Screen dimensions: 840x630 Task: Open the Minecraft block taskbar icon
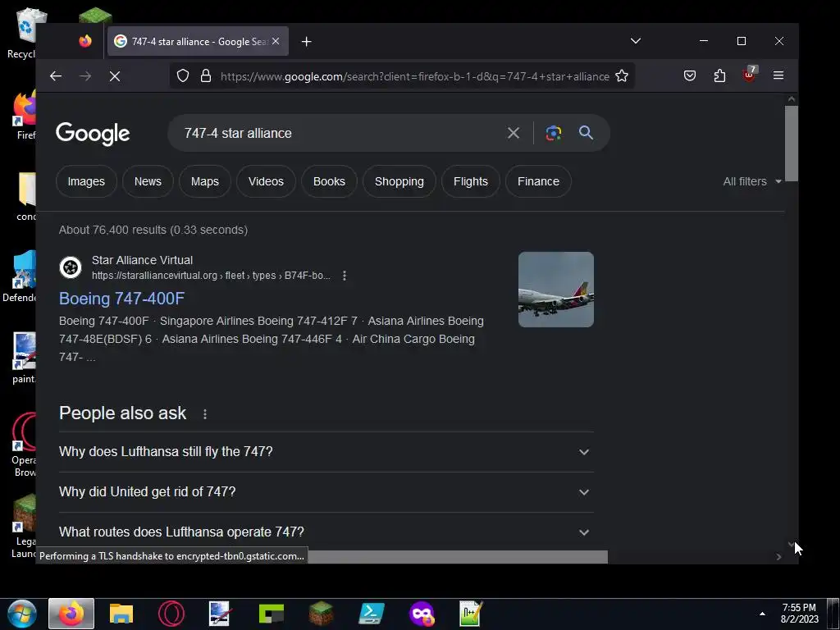(321, 614)
